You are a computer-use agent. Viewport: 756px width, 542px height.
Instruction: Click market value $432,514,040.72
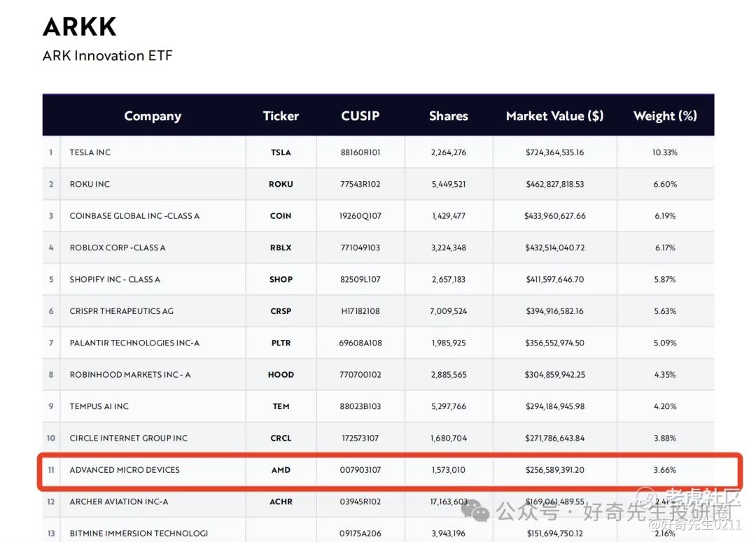tap(554, 248)
